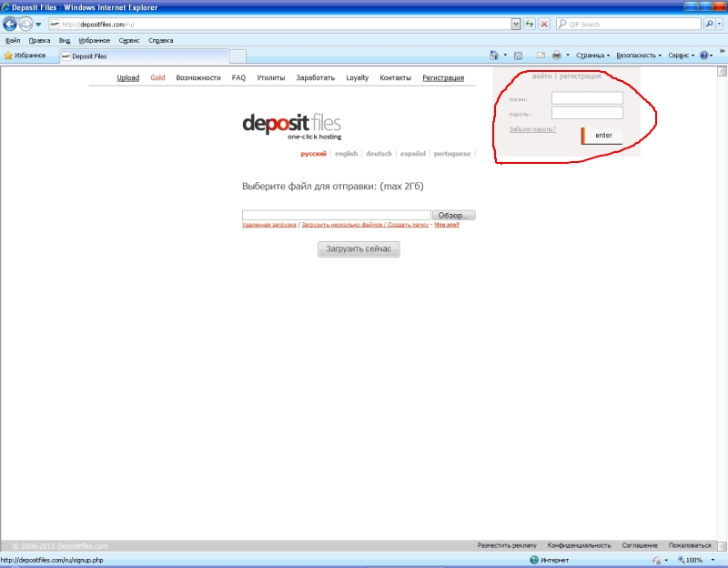Open the Сервис command bar dropdown

[681, 56]
